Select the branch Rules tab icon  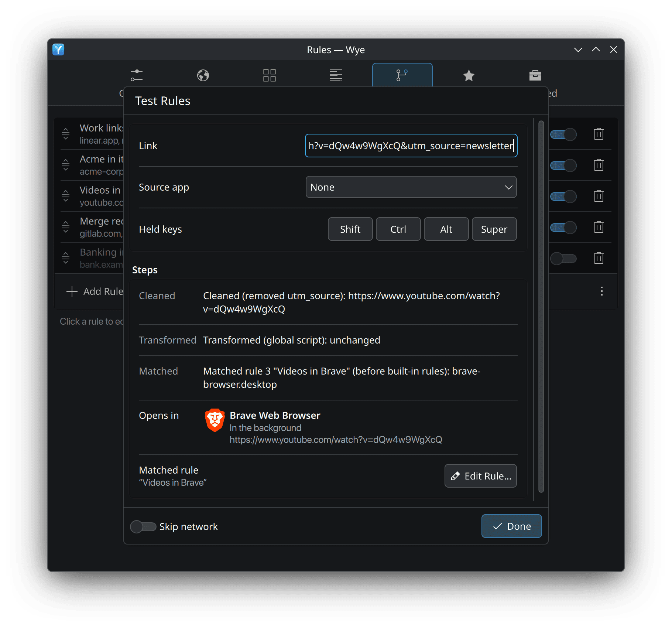tap(402, 75)
